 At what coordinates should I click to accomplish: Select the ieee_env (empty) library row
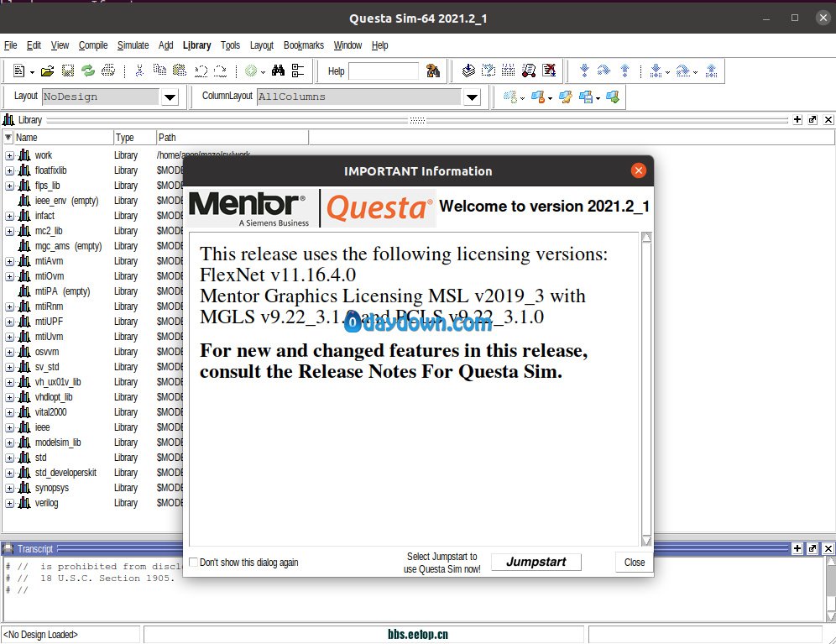pos(66,201)
